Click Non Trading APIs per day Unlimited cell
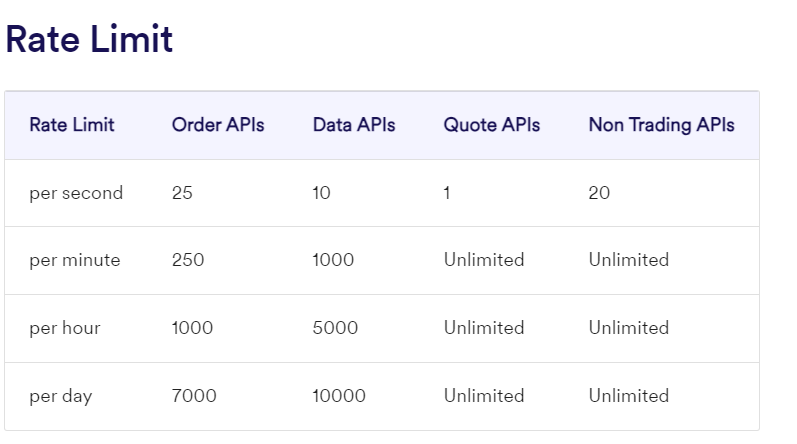This screenshot has width=797, height=444. (628, 396)
